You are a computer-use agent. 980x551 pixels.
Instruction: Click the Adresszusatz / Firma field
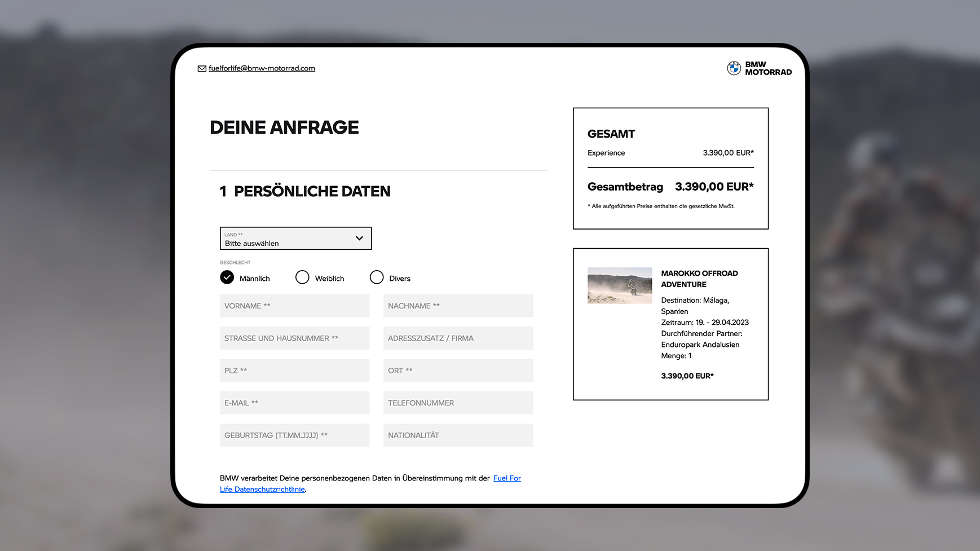click(x=458, y=338)
